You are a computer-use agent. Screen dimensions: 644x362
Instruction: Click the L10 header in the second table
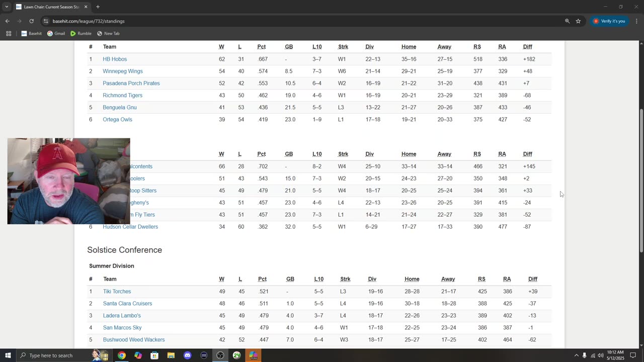click(317, 154)
